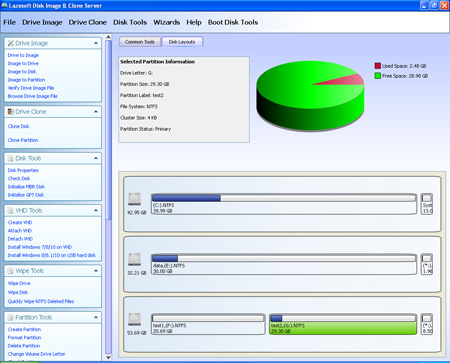
Task: Select the 53.69 GB disk icon
Action: tap(135, 319)
